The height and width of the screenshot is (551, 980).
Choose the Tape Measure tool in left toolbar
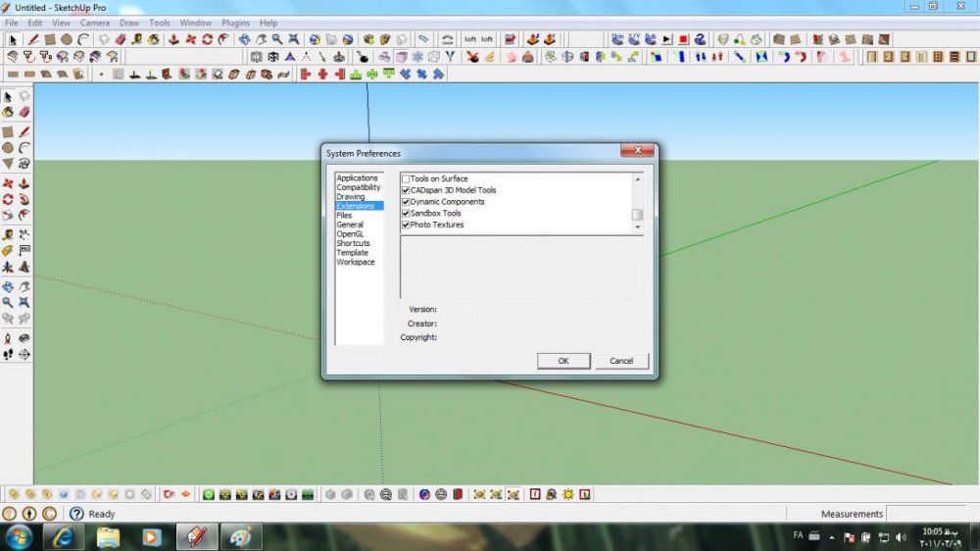click(8, 234)
